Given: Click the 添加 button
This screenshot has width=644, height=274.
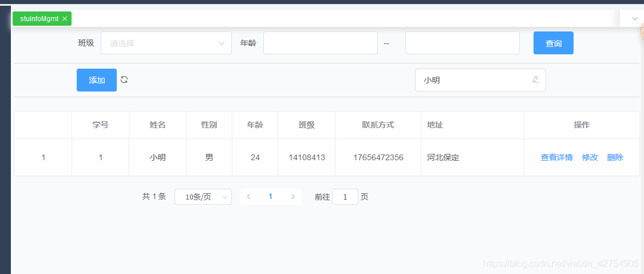Looking at the screenshot, I should click(97, 80).
